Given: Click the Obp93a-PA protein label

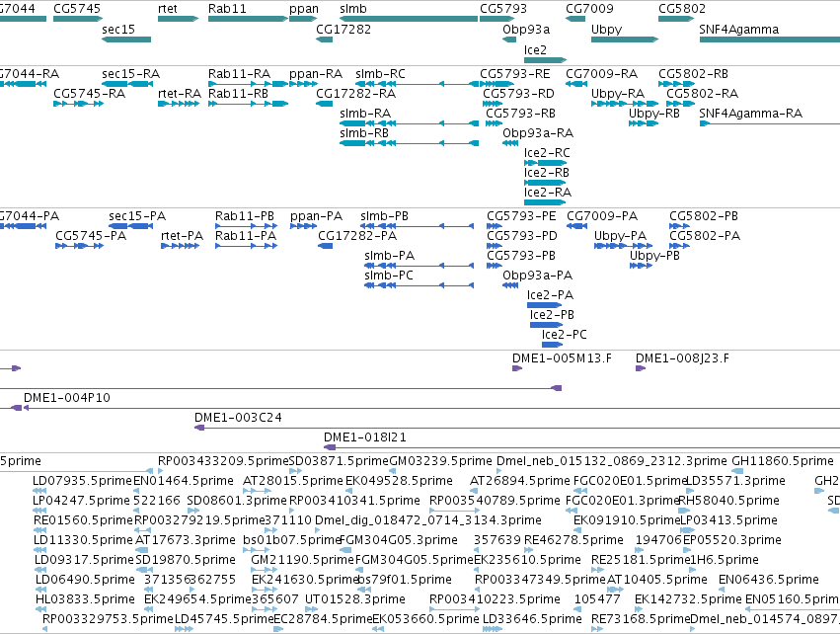Looking at the screenshot, I should (537, 276).
